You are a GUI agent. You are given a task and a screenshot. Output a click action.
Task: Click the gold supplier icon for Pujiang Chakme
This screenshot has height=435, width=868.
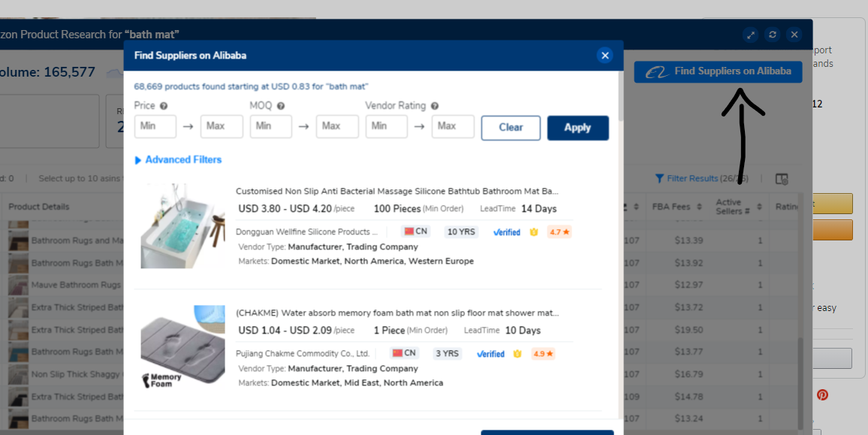(517, 354)
